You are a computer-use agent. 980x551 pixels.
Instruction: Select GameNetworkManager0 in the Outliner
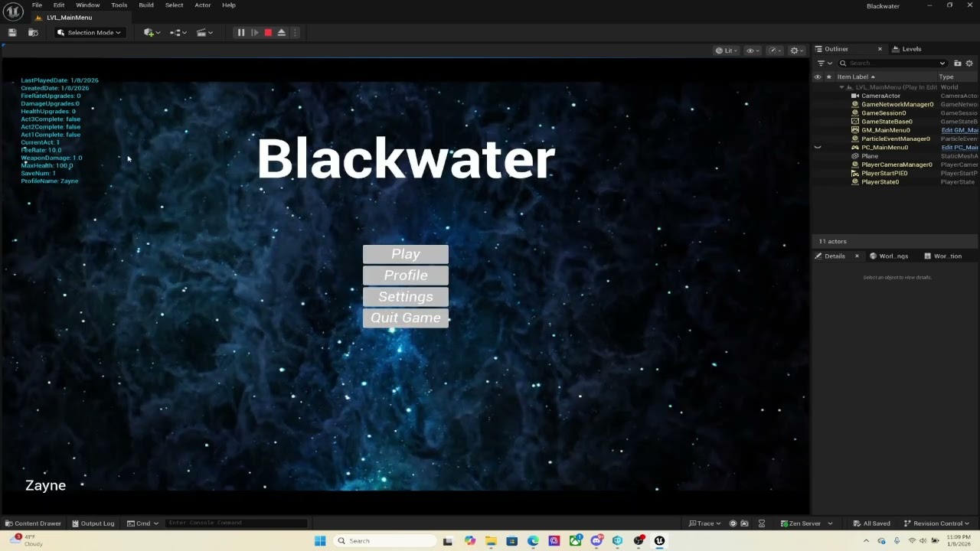coord(897,104)
